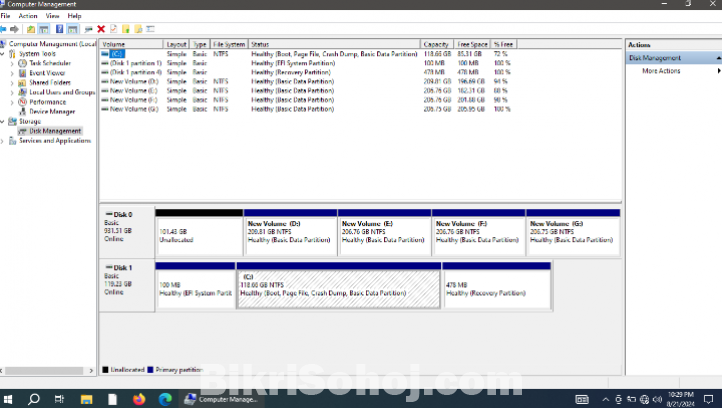Expand the Shared Folders node
The height and width of the screenshot is (408, 722).
click(x=12, y=83)
